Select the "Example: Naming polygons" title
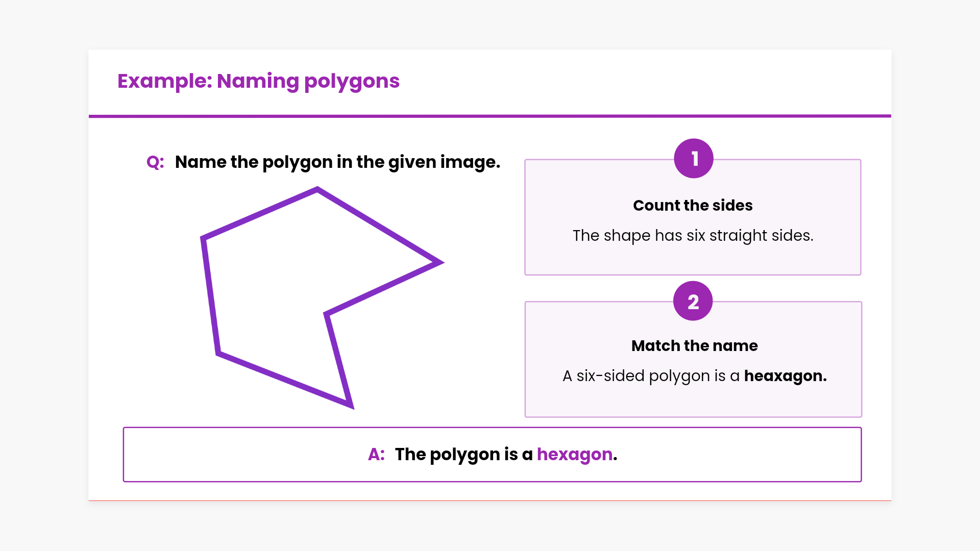The image size is (980, 551). click(258, 81)
